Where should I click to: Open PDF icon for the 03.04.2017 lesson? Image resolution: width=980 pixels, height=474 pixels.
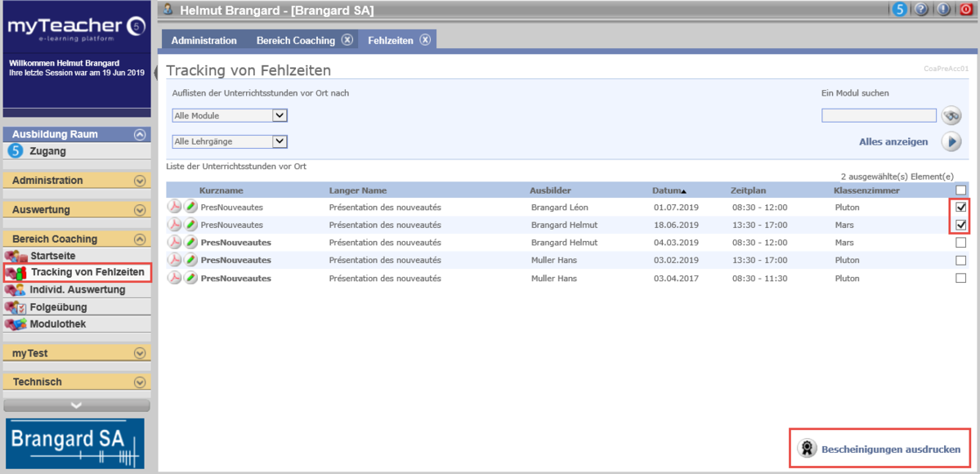tap(174, 278)
